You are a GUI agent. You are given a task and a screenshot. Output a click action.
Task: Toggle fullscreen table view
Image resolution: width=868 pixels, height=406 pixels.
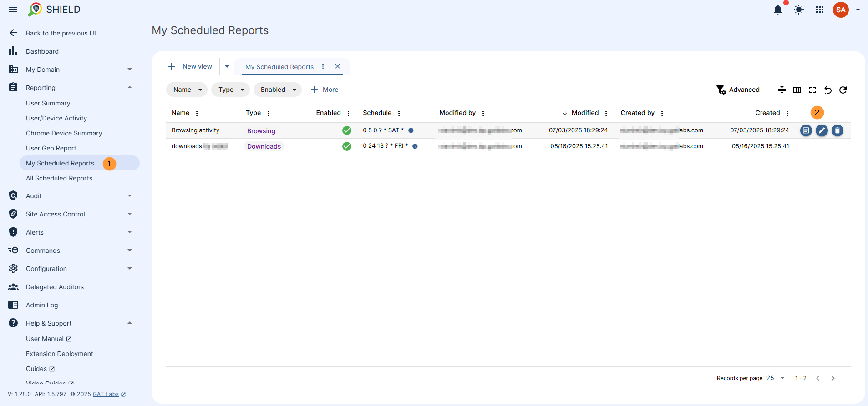[x=812, y=90]
